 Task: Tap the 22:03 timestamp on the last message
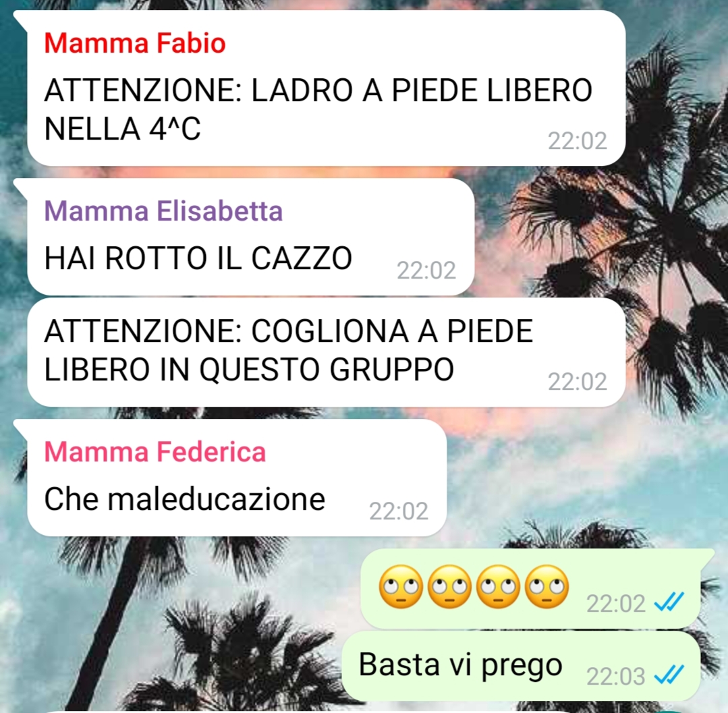pos(615,677)
